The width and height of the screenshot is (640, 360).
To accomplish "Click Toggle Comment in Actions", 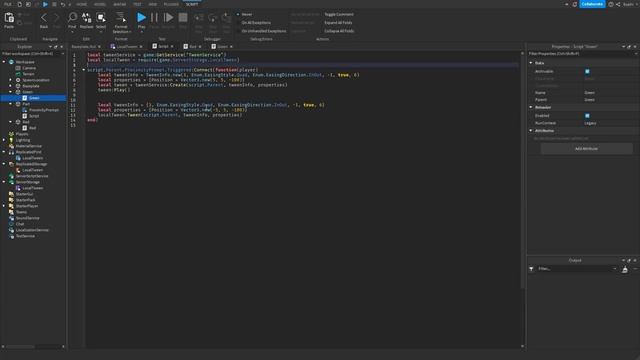I will pos(339,14).
